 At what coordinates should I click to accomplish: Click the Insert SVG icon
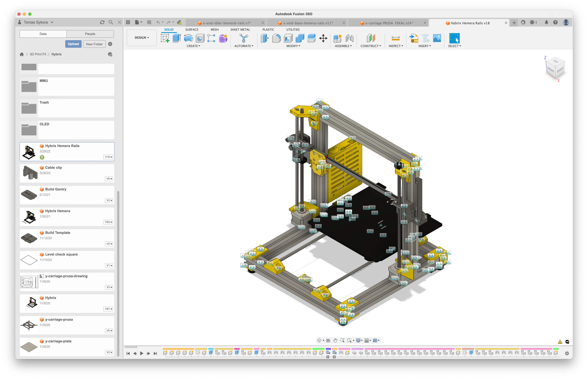414,38
